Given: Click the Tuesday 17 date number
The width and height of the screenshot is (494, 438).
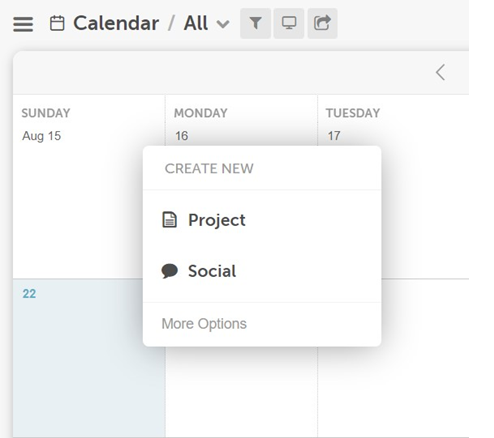Looking at the screenshot, I should click(334, 136).
